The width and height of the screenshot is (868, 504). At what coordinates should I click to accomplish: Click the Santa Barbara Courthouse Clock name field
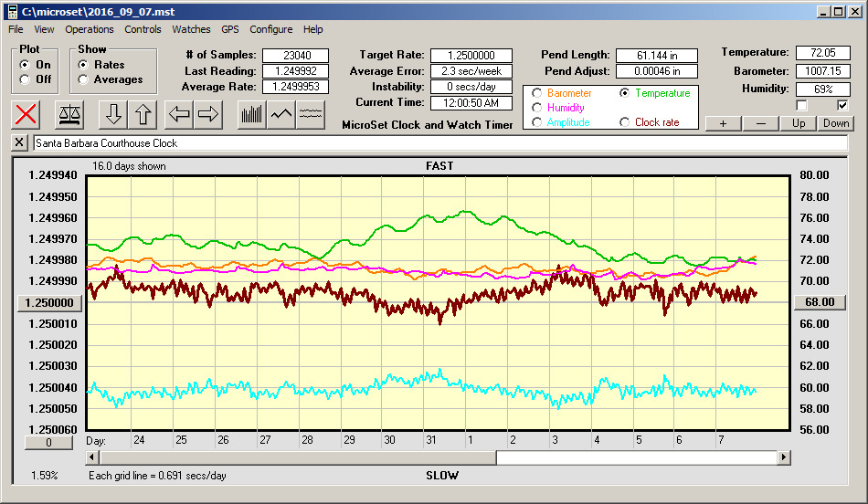click(x=440, y=142)
